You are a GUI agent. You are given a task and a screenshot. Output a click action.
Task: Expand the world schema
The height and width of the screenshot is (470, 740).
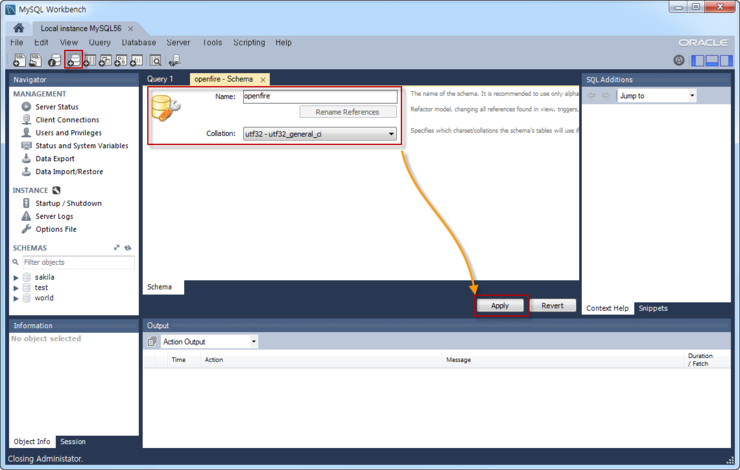pos(16,298)
